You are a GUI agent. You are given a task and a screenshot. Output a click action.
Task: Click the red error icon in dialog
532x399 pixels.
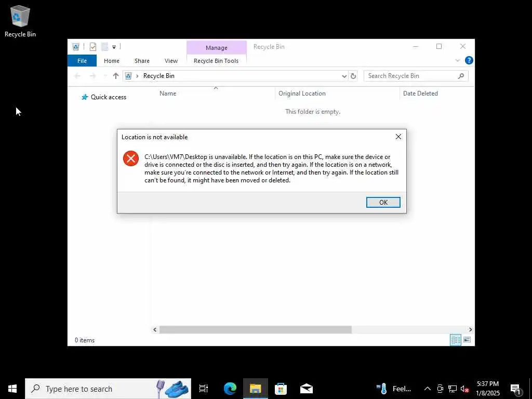(x=130, y=158)
